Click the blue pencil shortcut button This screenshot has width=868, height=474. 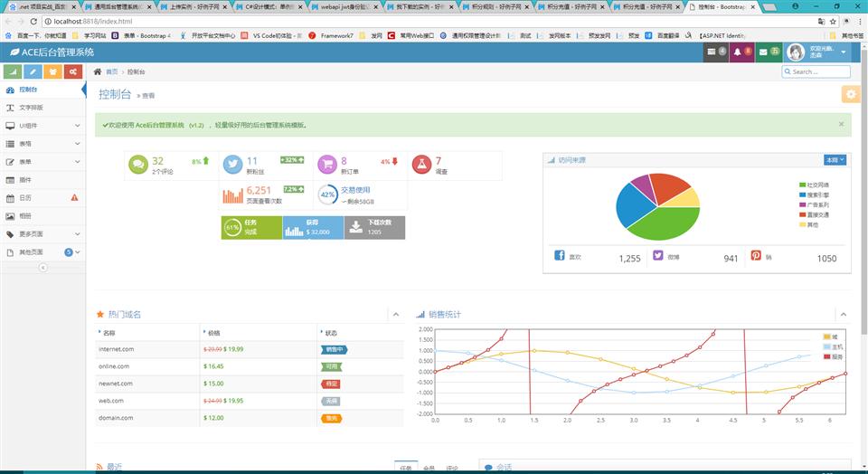tap(33, 71)
